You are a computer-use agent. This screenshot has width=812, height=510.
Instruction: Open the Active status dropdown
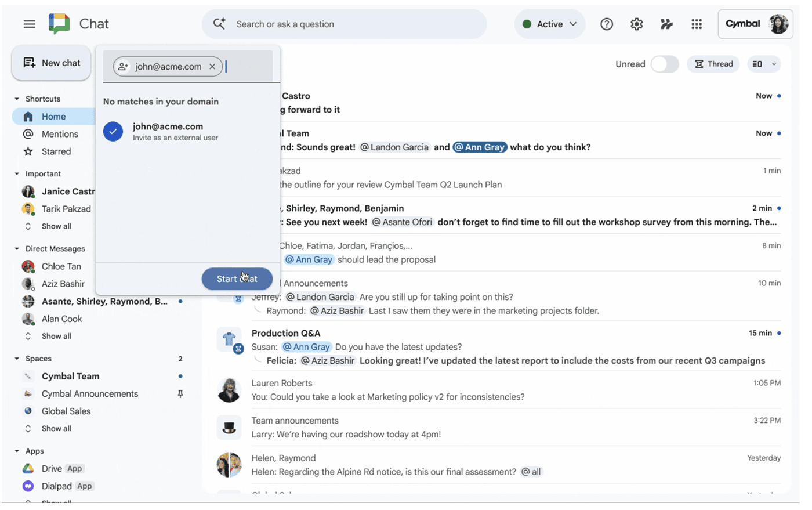coord(549,24)
